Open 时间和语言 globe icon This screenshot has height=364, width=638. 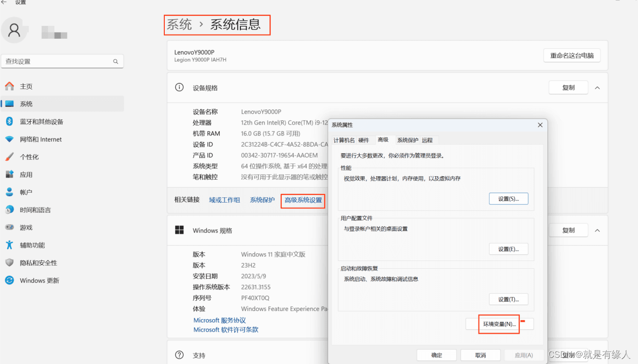pos(10,210)
